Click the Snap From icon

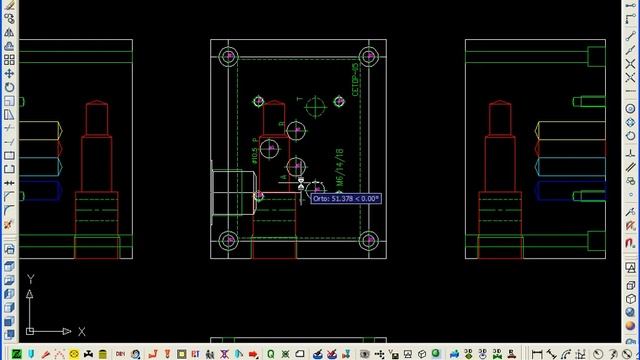631,19
